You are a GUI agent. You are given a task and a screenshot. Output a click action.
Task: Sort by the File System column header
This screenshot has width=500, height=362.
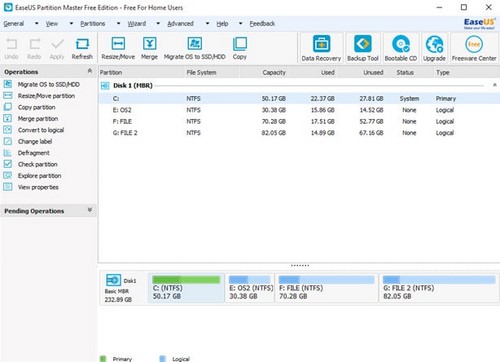pos(212,72)
